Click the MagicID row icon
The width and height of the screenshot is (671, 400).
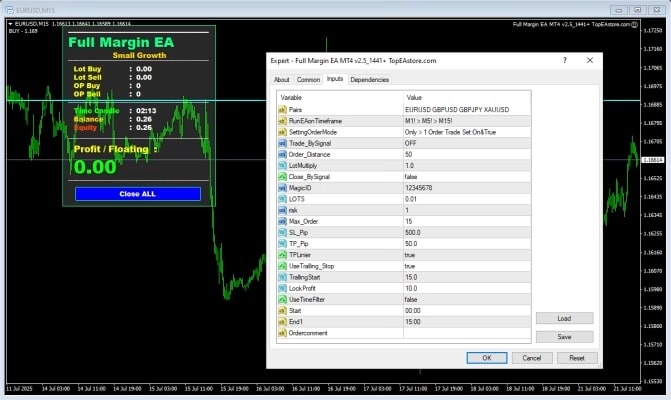[x=282, y=188]
